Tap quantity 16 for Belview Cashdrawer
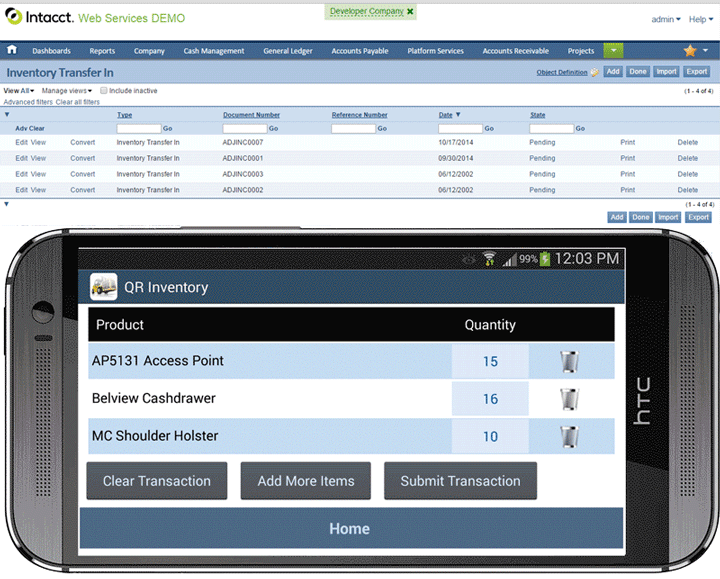The height and width of the screenshot is (579, 720). pos(490,399)
